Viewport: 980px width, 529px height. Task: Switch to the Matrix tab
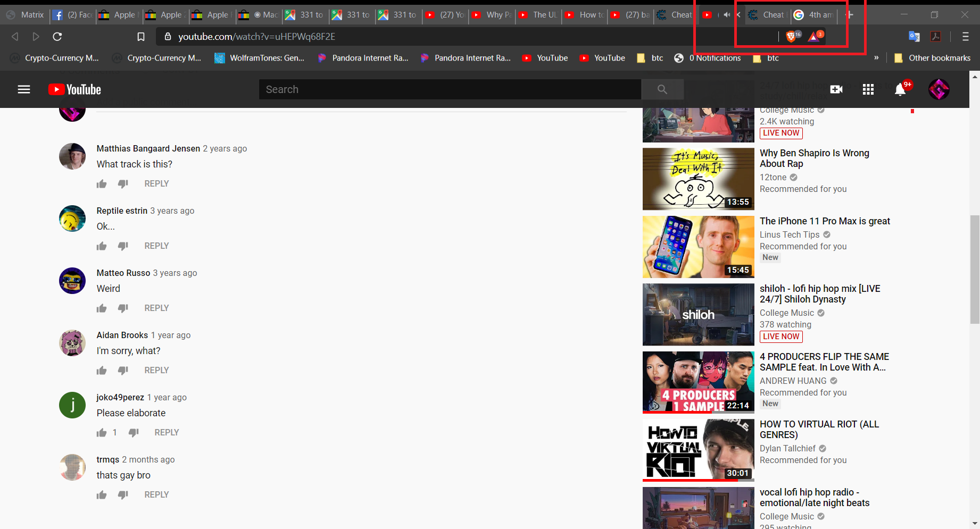(x=26, y=15)
